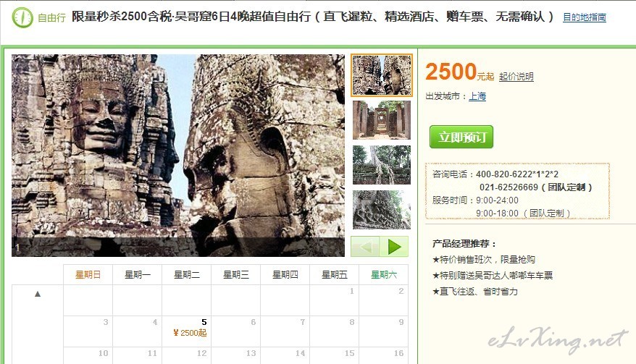Click the green compass 自由行 icon
The image size is (636, 364).
(22, 17)
